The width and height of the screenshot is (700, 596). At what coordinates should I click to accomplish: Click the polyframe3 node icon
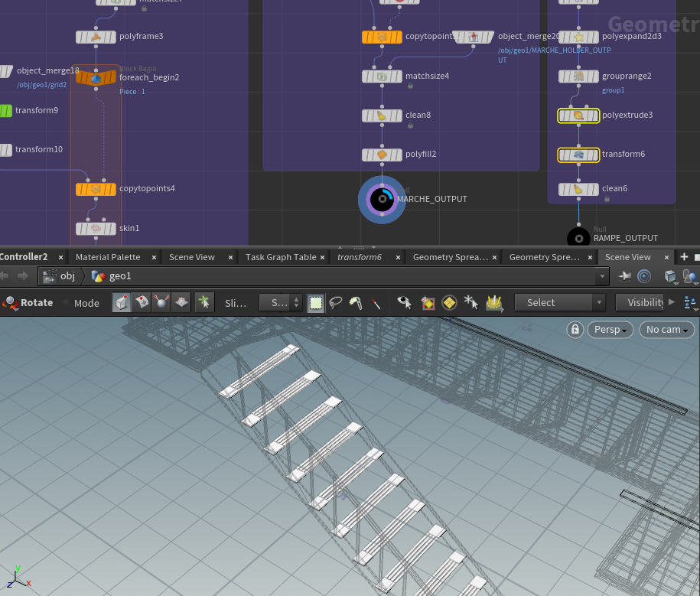click(96, 37)
